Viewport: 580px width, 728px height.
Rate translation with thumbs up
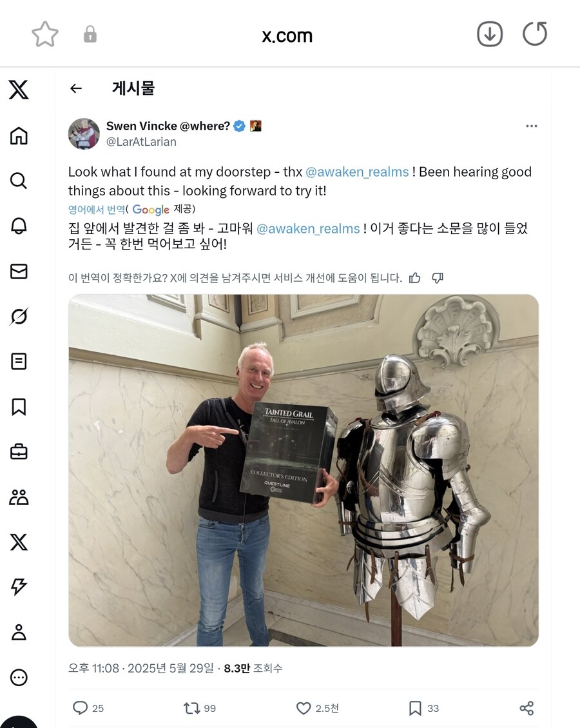415,278
